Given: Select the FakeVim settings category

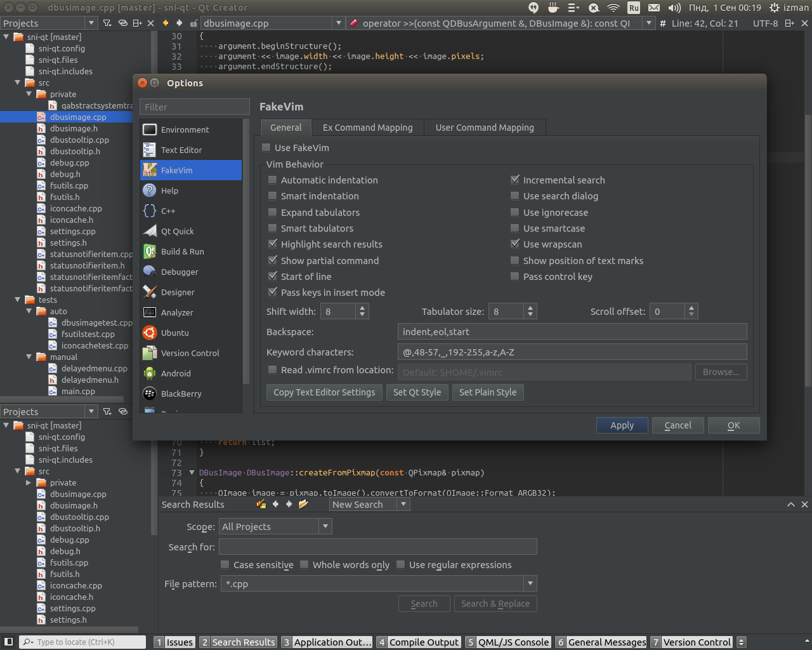Looking at the screenshot, I should 177,170.
